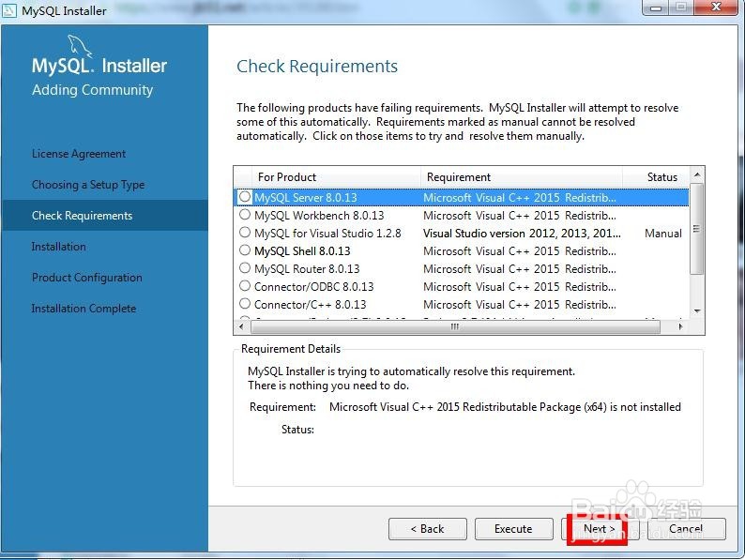Click the MySQL Server row's Visual C++ requirement

[519, 198]
